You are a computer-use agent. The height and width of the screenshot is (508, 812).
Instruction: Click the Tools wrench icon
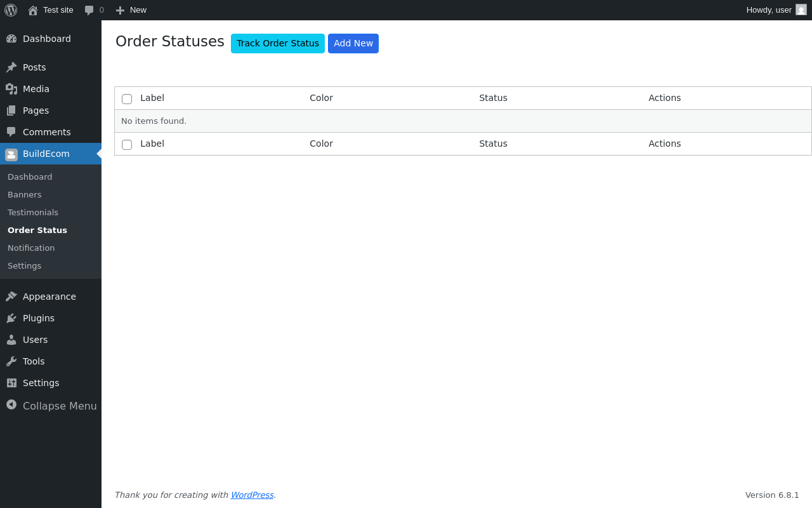coord(11,361)
